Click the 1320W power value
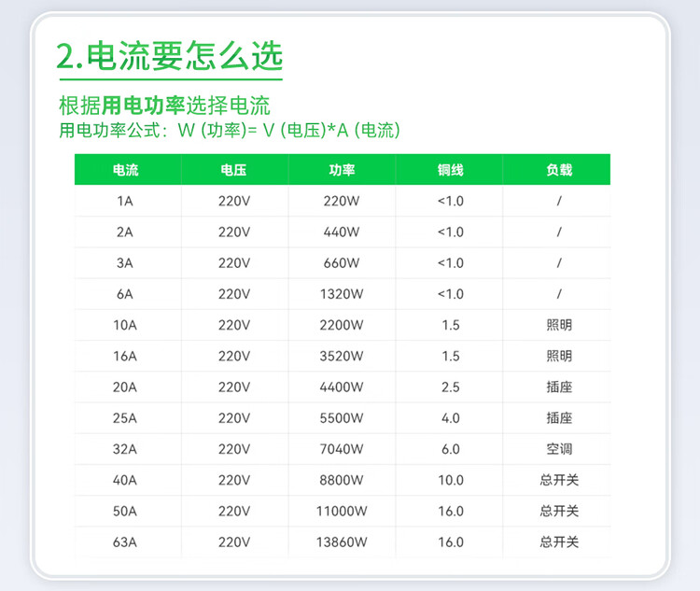This screenshot has height=591, width=700. coord(342,294)
